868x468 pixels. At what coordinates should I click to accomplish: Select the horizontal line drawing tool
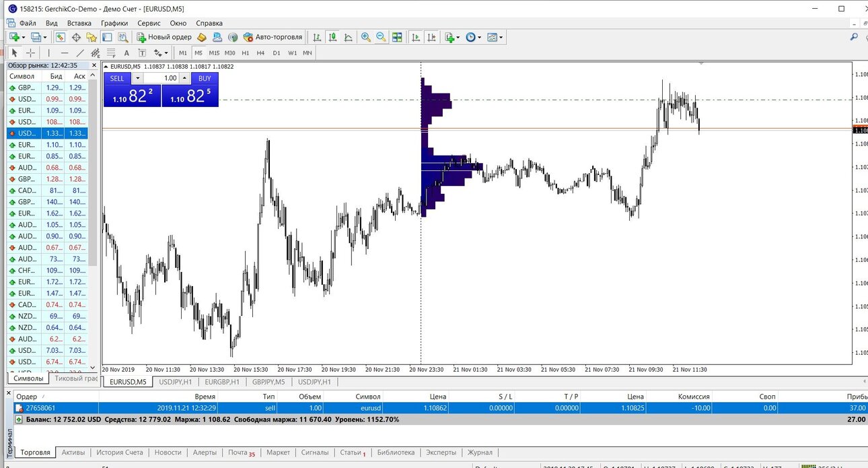pyautogui.click(x=65, y=53)
